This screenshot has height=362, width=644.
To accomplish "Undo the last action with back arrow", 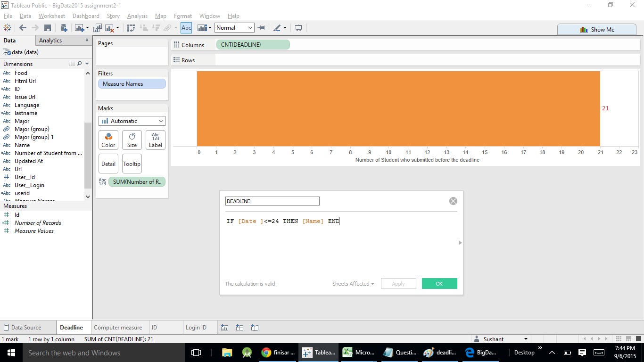I will point(23,28).
